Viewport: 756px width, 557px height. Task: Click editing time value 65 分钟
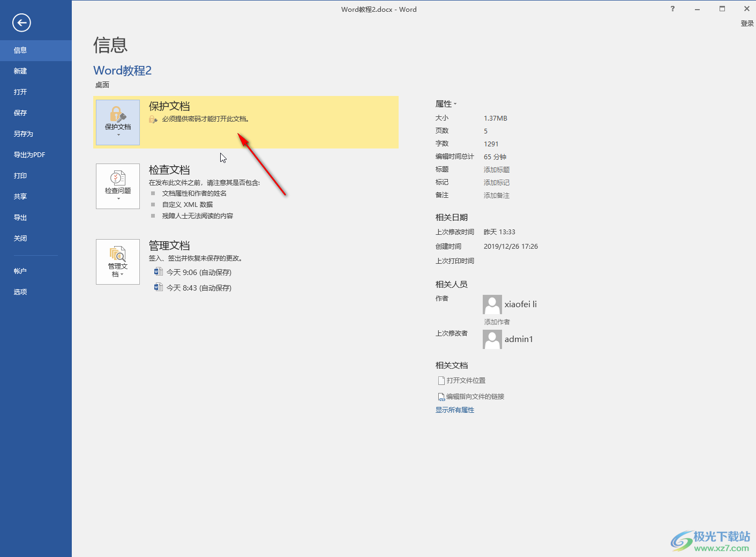pos(495,157)
